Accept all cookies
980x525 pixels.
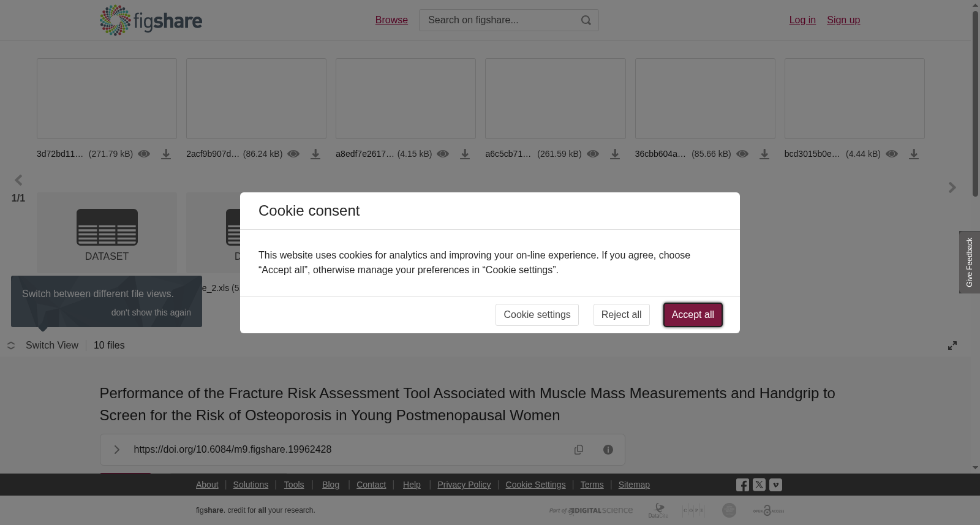[x=693, y=315]
